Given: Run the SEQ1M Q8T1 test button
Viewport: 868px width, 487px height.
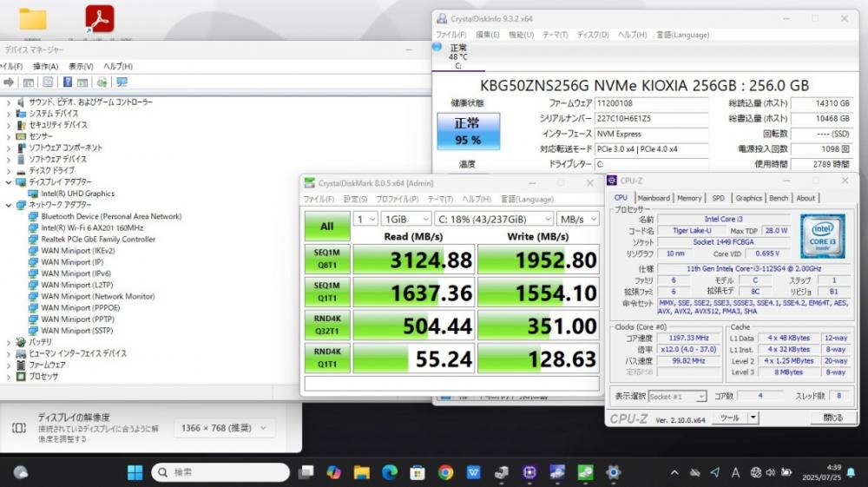Looking at the screenshot, I should 326,259.
